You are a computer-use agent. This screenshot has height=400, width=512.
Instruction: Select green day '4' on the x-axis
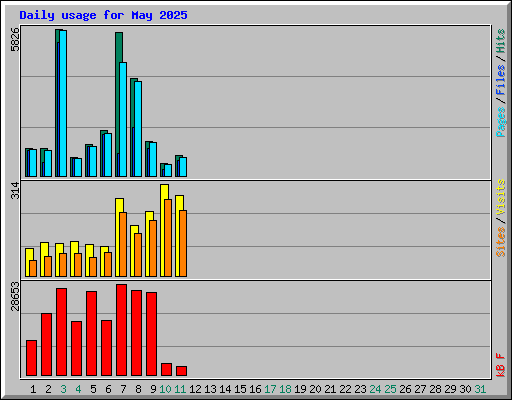(78, 389)
